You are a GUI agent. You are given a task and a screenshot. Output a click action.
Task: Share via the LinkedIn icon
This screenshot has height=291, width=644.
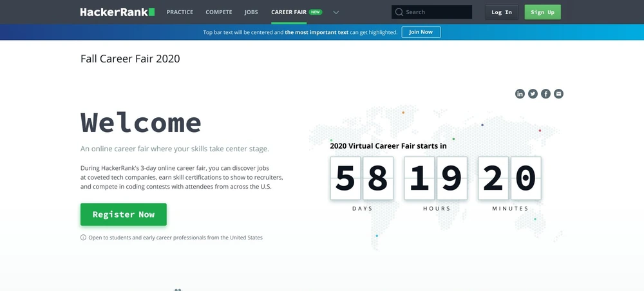coord(520,93)
